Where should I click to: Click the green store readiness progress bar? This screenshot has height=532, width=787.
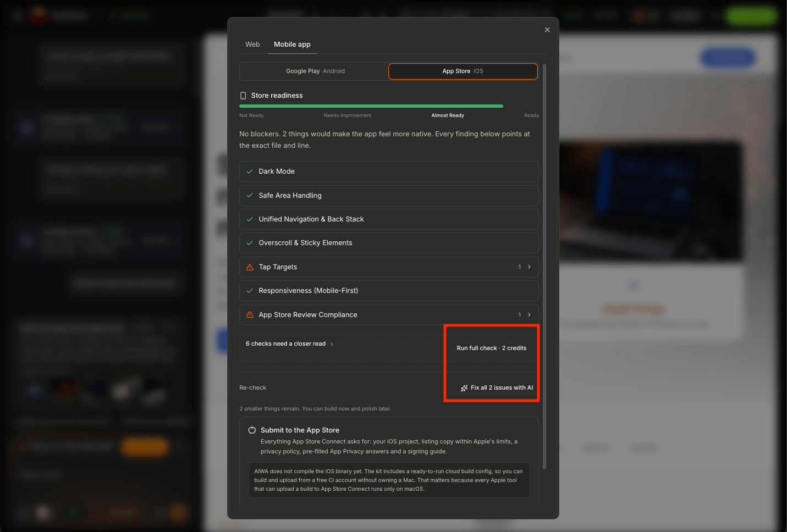point(371,106)
